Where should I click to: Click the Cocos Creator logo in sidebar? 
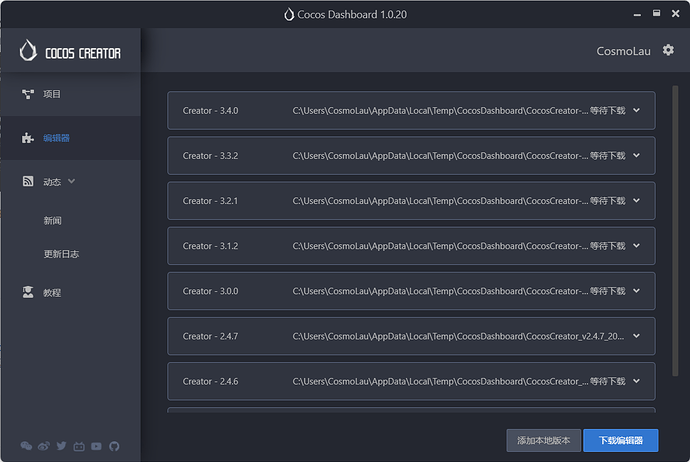pos(70,51)
